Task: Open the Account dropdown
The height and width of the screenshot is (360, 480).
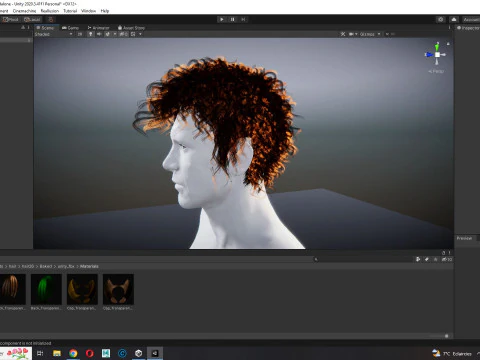Action: 471,19
